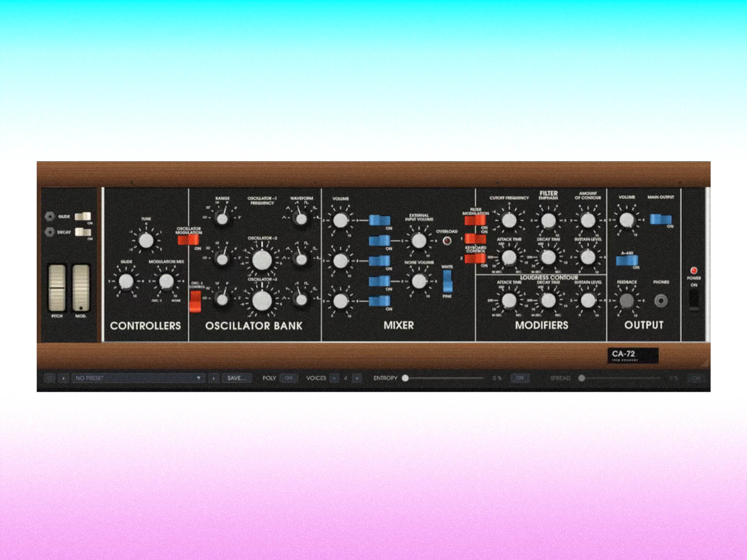747x560 pixels.
Task: Toggle the Oscillator Modulation red switch
Action: 188,240
